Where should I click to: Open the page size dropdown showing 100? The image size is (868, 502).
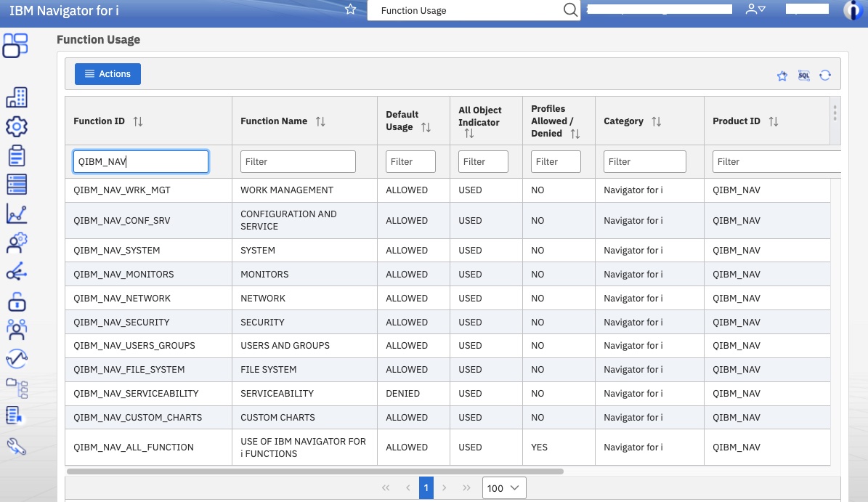tap(504, 488)
